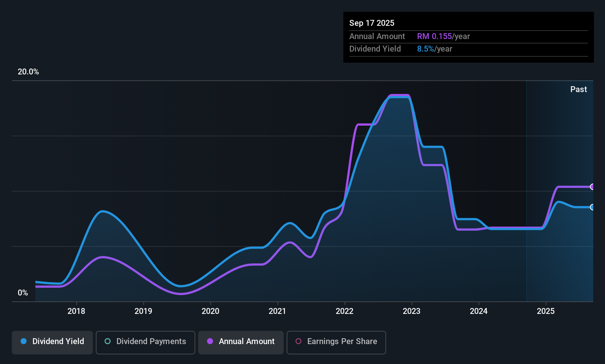Hide the Annual Amount series
The height and width of the screenshot is (364, 605).
pyautogui.click(x=241, y=342)
